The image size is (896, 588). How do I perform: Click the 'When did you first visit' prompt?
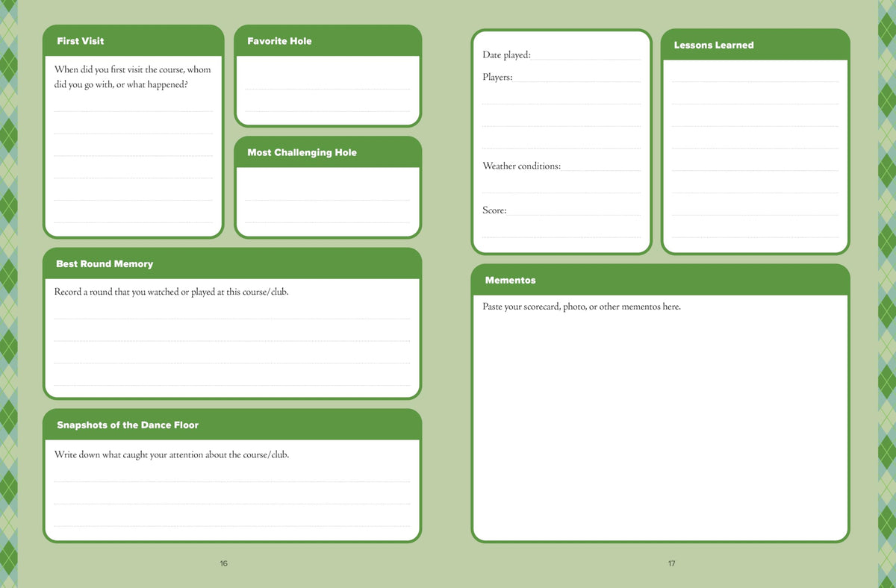(133, 77)
